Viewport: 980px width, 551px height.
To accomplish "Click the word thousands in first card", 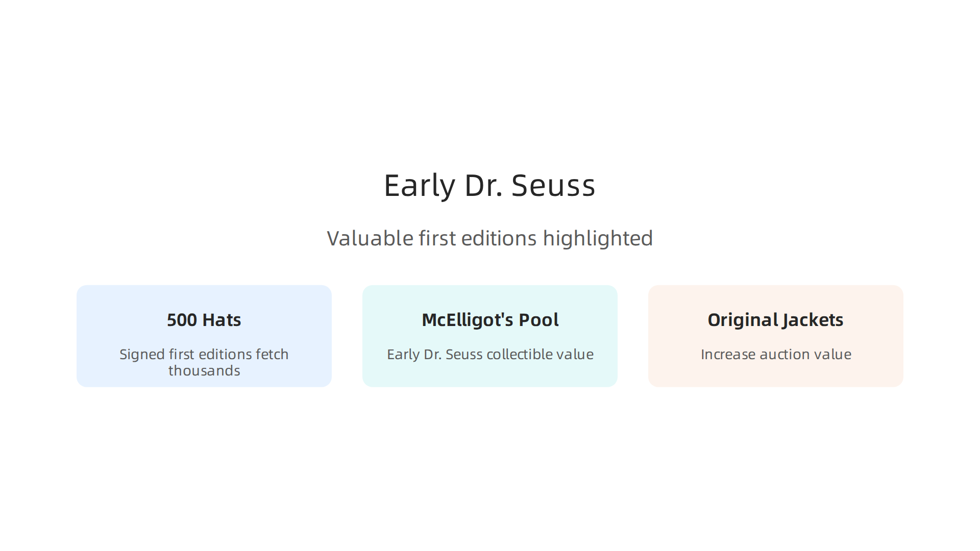I will pos(204,370).
